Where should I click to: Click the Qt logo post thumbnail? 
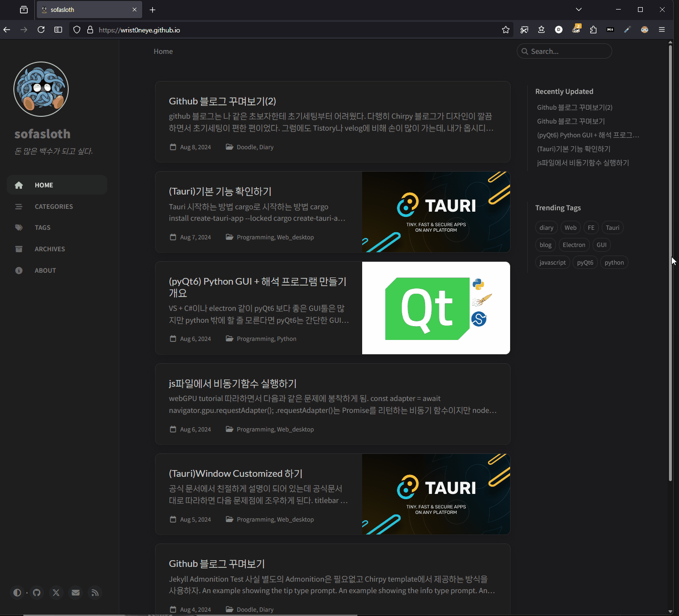[436, 308]
